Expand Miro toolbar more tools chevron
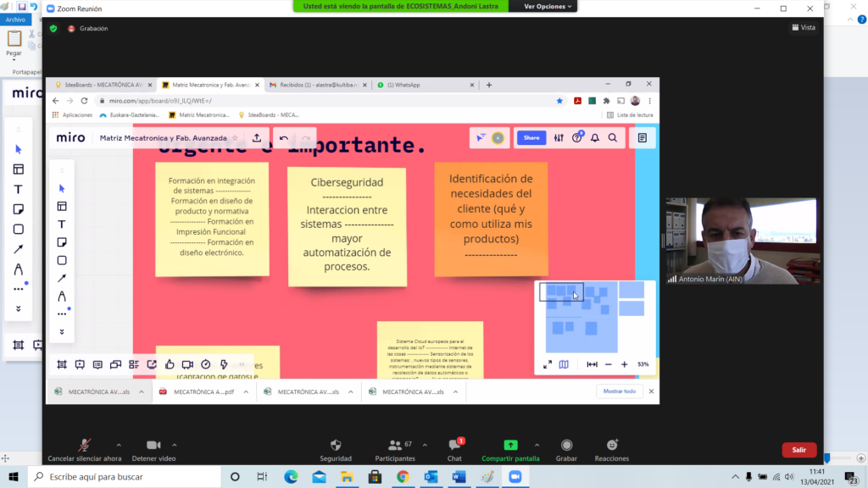This screenshot has width=868, height=488. 62,331
